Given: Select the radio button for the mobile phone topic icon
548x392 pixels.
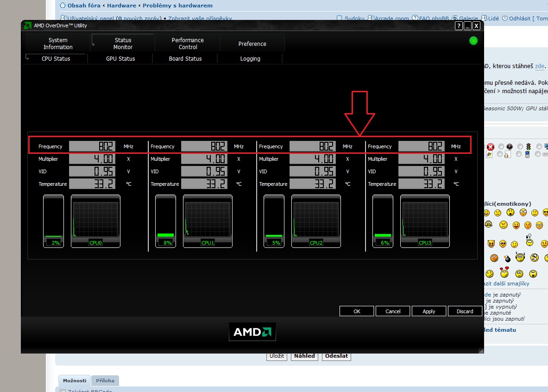Looking at the screenshot, I should [x=519, y=154].
